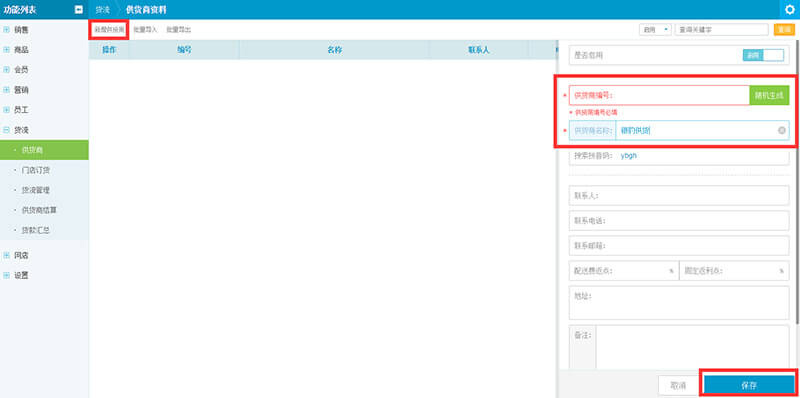Image resolution: width=800 pixels, height=398 pixels.
Task: Focus the 配送费返点 percent field
Action: pos(623,270)
